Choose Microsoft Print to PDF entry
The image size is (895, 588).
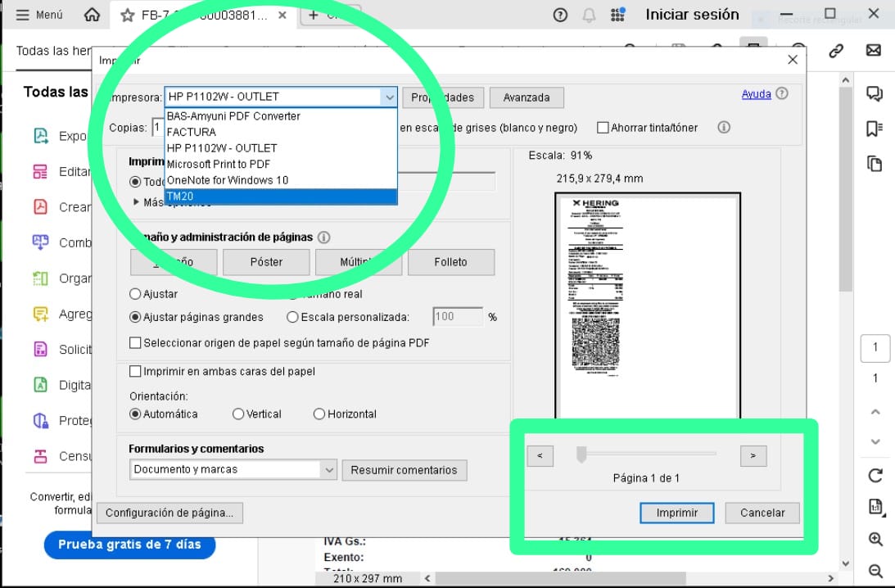(280, 164)
